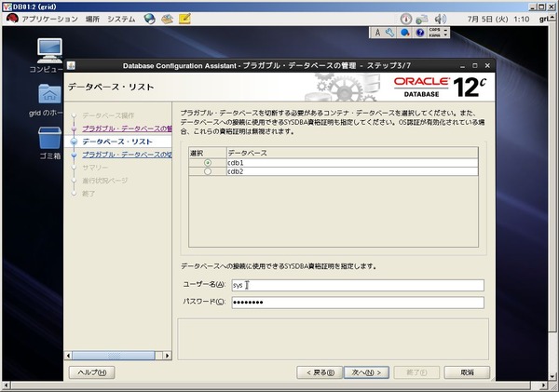Image resolution: width=559 pixels, height=392 pixels.
Task: Click the blue circle input method icon
Action: coord(404,33)
